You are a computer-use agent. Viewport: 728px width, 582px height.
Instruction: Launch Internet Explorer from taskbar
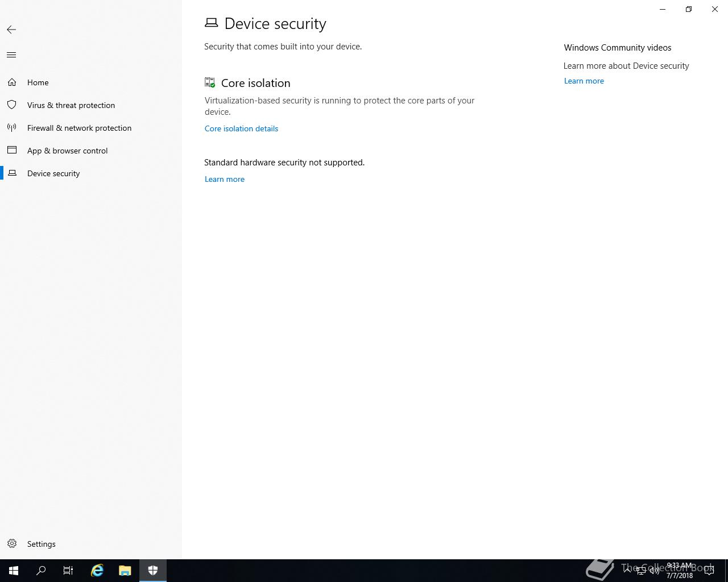pyautogui.click(x=97, y=571)
